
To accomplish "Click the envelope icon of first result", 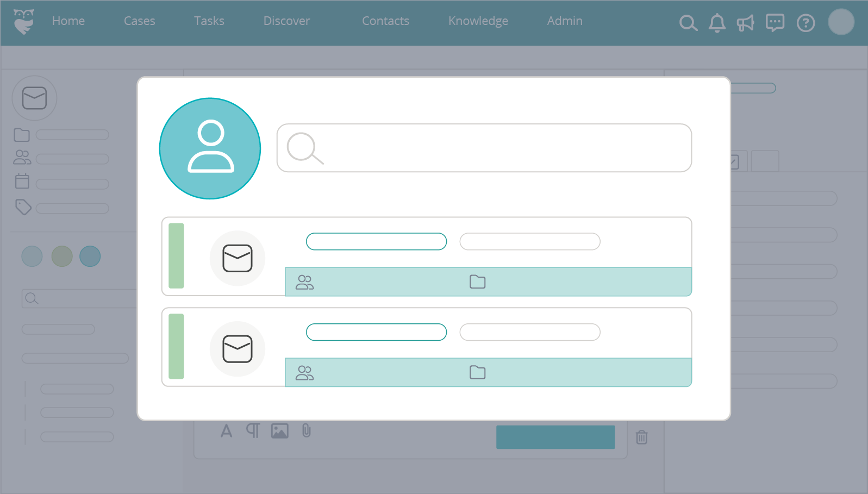I will (238, 258).
